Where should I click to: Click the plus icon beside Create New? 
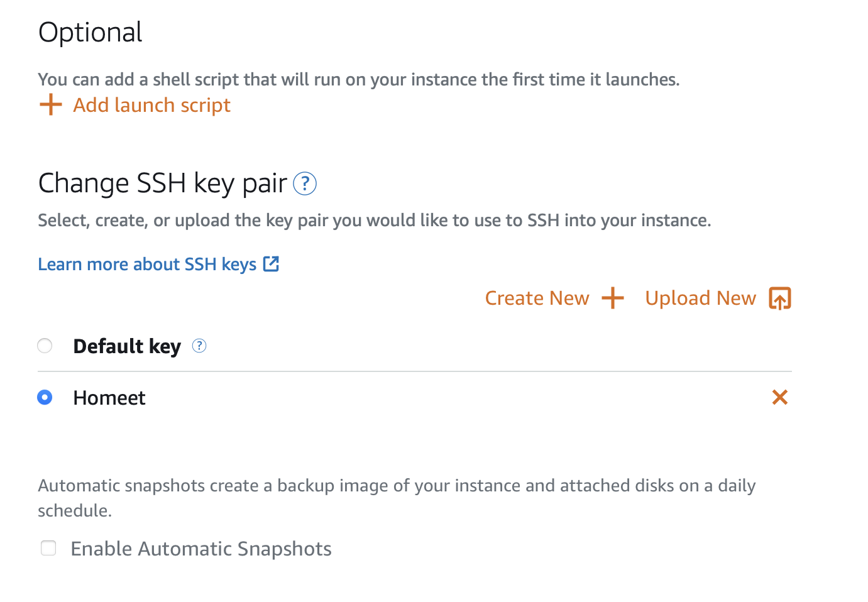point(612,298)
